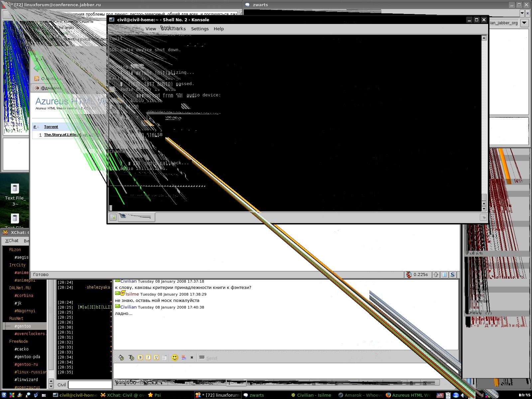Viewport: 532px width, 399px height.
Task: Switch to Azureus HTML taskbar entry
Action: (408, 395)
